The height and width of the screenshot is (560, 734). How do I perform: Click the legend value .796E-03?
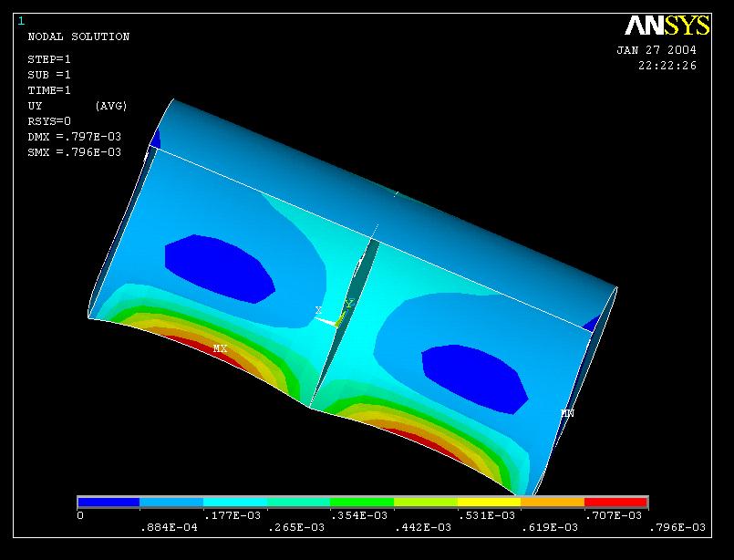tap(677, 528)
